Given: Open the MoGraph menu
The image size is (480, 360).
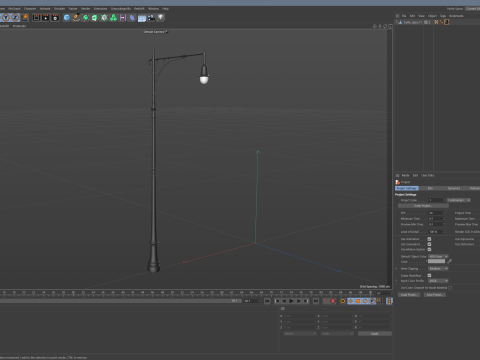Looking at the screenshot, I should pos(14,9).
